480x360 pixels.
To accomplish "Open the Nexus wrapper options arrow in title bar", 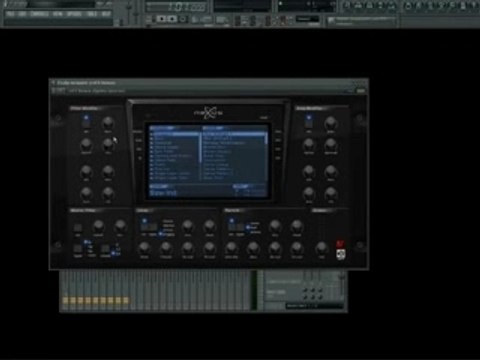I will 53,82.
